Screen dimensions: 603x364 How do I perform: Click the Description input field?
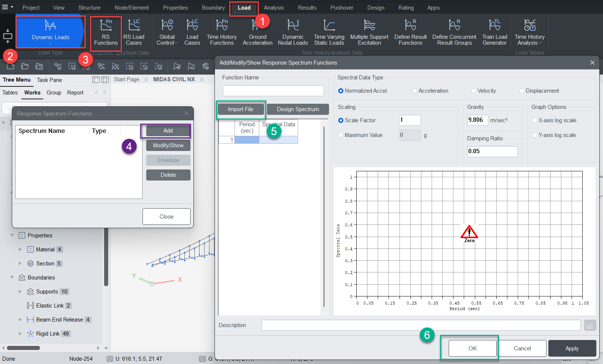point(421,325)
